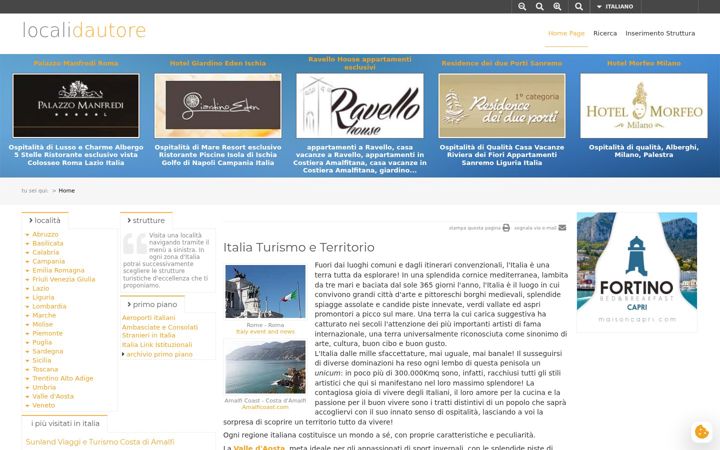Image resolution: width=720 pixels, height=450 pixels.
Task: Open Friuli Venezia Giulia region link
Action: coord(63,279)
